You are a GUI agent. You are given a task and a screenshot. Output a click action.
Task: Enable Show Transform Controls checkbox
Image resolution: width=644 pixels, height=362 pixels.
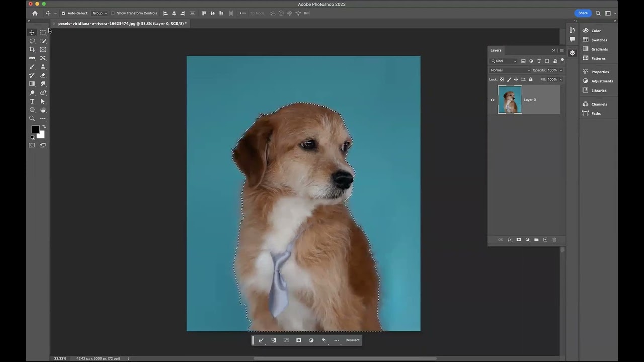113,13
